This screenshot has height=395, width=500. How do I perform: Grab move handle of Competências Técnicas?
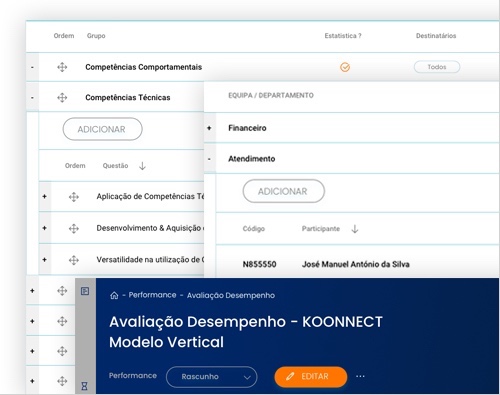point(62,98)
